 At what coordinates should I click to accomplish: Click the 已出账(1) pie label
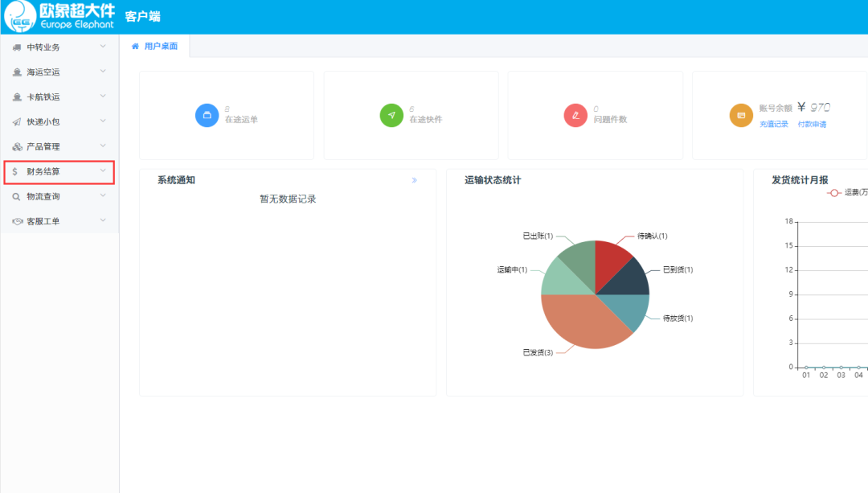pyautogui.click(x=538, y=236)
